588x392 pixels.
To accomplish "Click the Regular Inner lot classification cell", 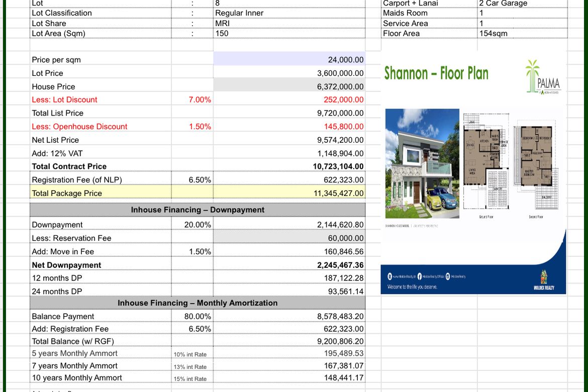I will point(289,13).
